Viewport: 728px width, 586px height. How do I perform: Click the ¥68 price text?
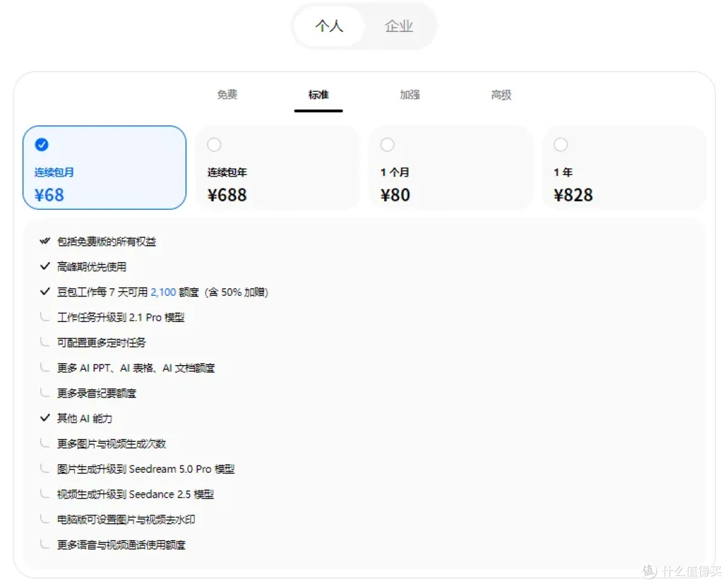[49, 195]
